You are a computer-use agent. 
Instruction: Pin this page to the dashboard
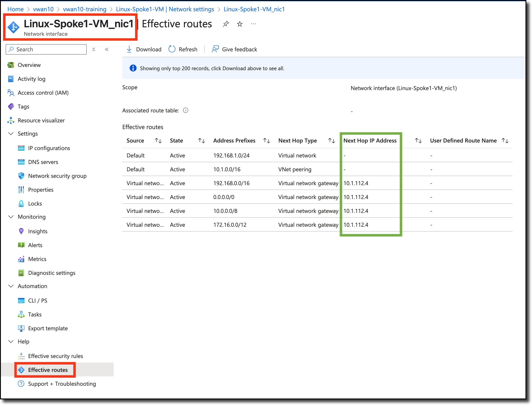coord(226,24)
